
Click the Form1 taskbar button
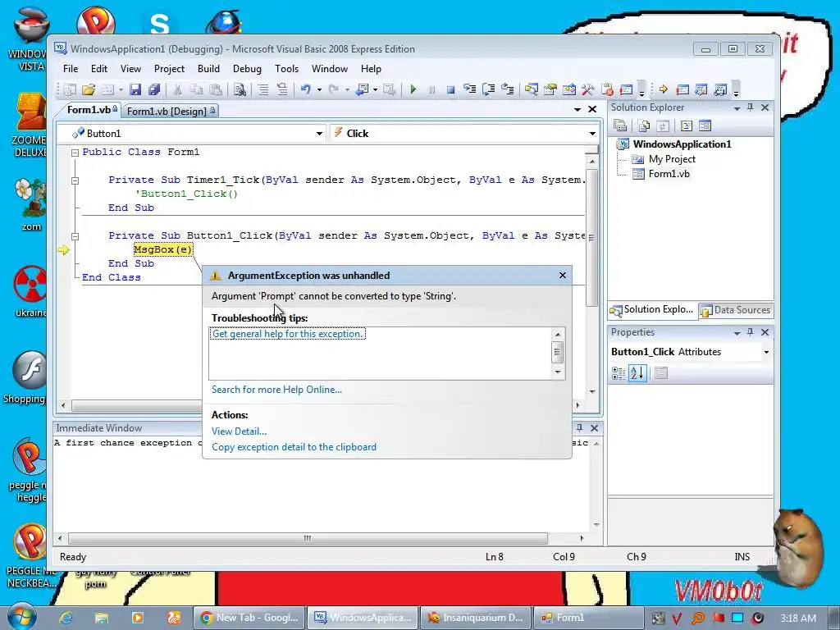588,618
